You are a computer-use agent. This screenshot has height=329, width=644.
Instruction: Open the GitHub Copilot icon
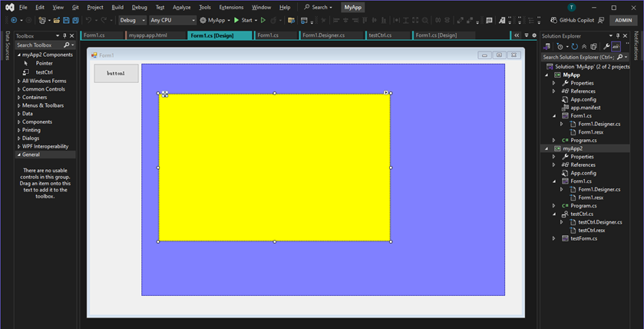tap(553, 20)
